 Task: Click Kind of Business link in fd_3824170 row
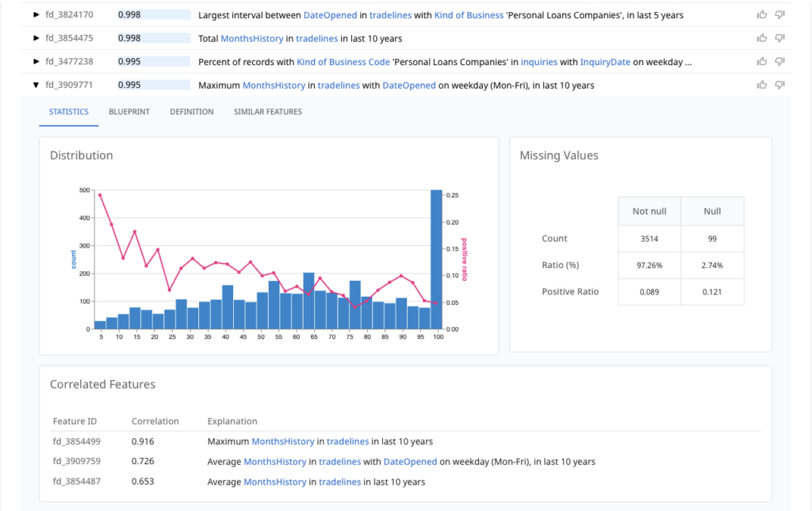click(x=469, y=15)
